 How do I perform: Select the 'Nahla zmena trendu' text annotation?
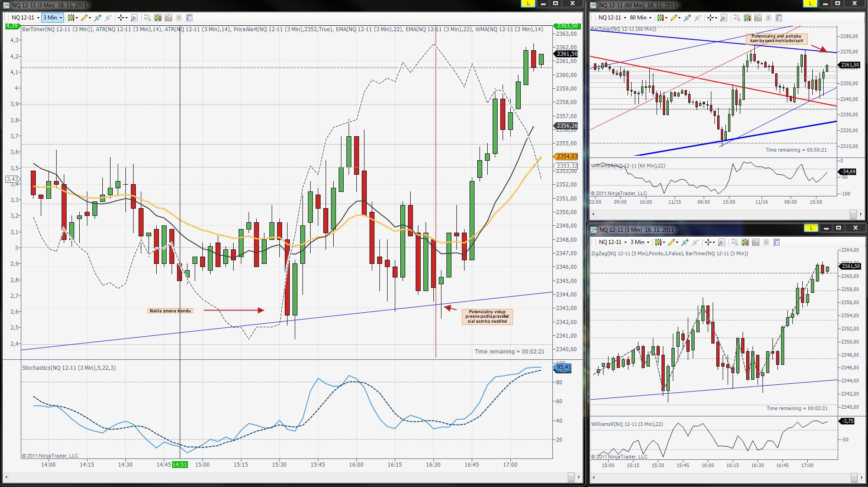(x=170, y=311)
